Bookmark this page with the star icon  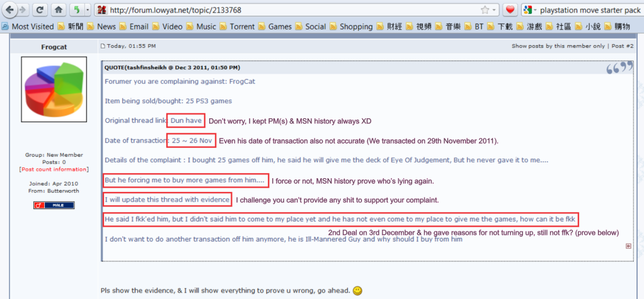(x=485, y=10)
